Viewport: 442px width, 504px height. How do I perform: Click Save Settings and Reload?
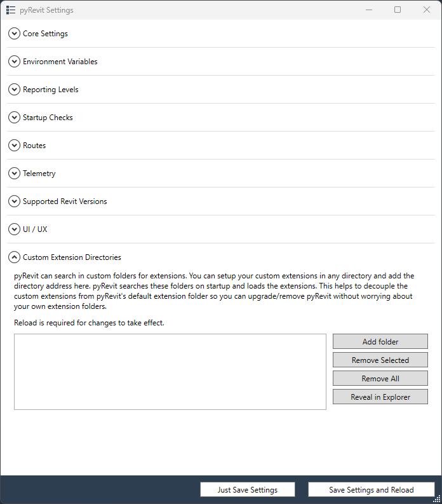click(x=372, y=489)
